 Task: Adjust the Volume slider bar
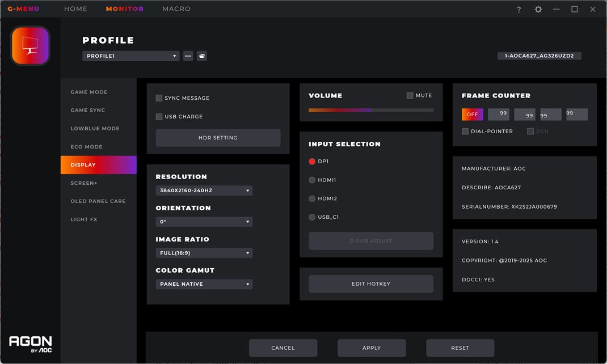pos(371,110)
